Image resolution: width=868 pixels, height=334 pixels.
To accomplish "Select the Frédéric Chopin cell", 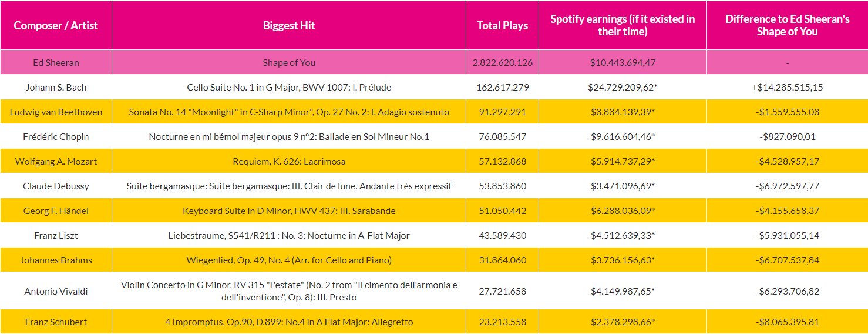I will point(56,136).
